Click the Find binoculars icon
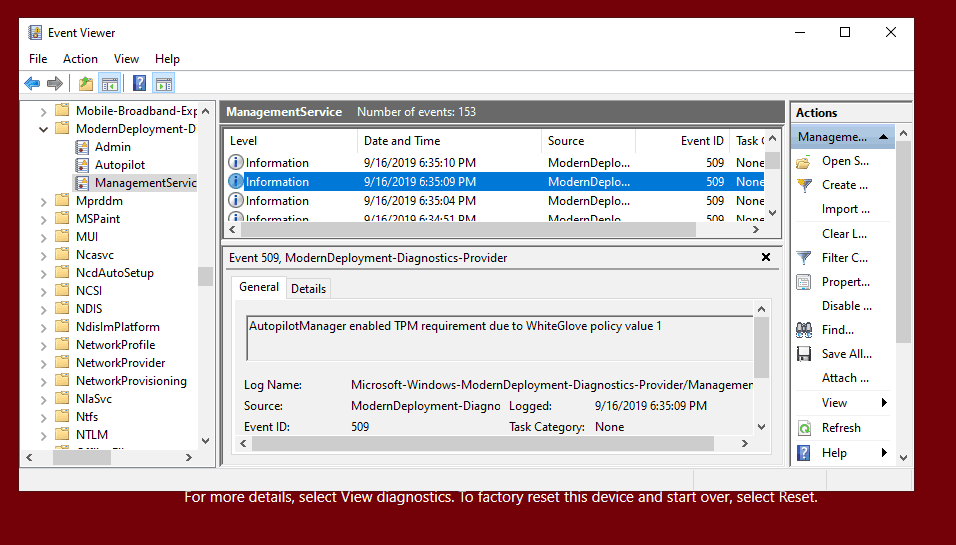Viewport: 956px width, 545px height. pyautogui.click(x=804, y=330)
